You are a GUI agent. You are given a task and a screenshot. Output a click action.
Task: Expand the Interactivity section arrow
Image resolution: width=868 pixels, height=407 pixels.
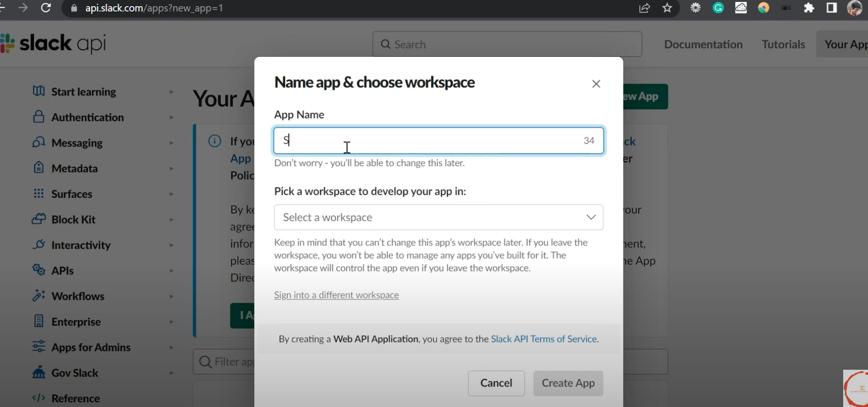[171, 245]
